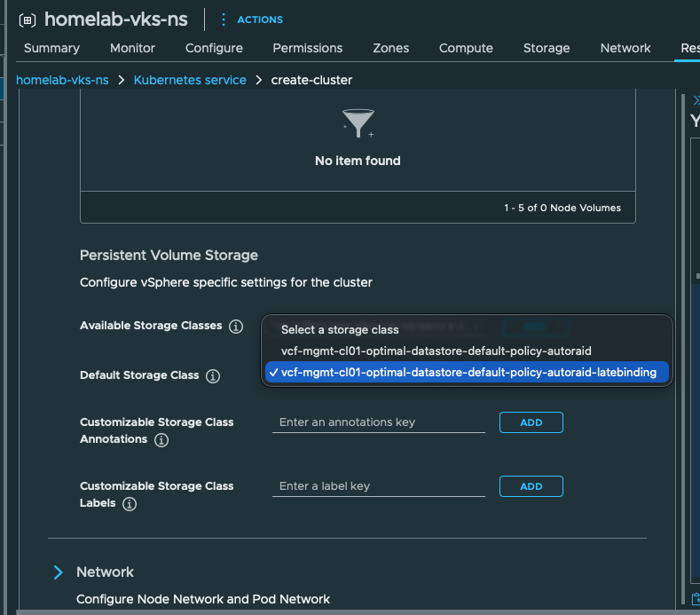Switch to the Monitor tab
This screenshot has height=615, width=700.
(132, 48)
